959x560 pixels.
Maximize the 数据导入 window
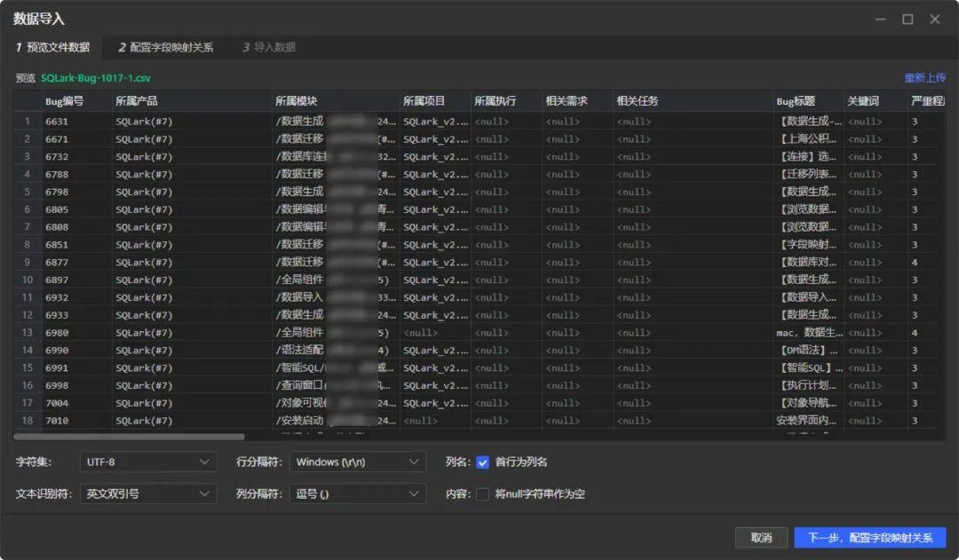[907, 19]
